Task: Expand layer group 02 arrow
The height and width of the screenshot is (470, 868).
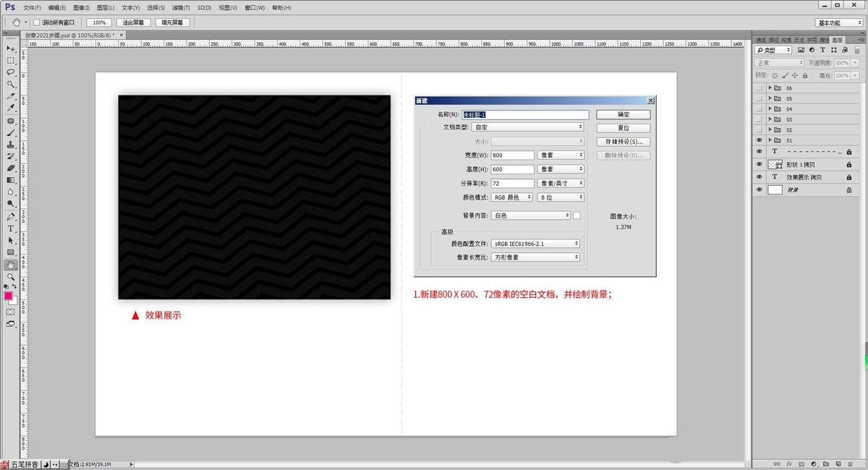Action: (x=770, y=130)
